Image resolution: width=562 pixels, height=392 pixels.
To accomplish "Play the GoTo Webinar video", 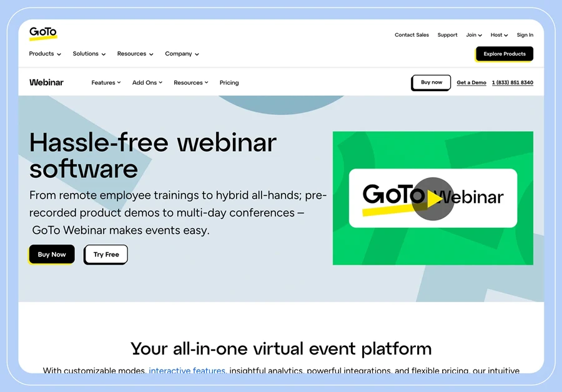I will [x=432, y=198].
